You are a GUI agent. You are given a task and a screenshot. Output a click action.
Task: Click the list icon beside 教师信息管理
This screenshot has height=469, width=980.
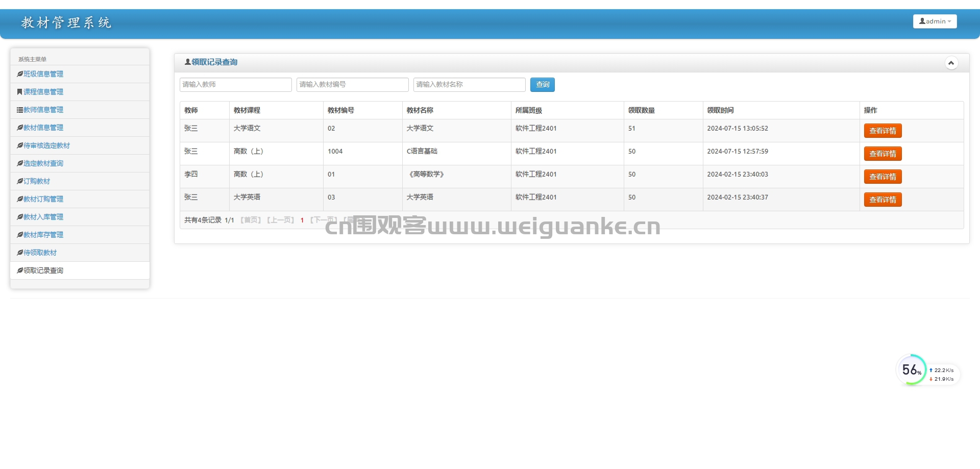20,110
